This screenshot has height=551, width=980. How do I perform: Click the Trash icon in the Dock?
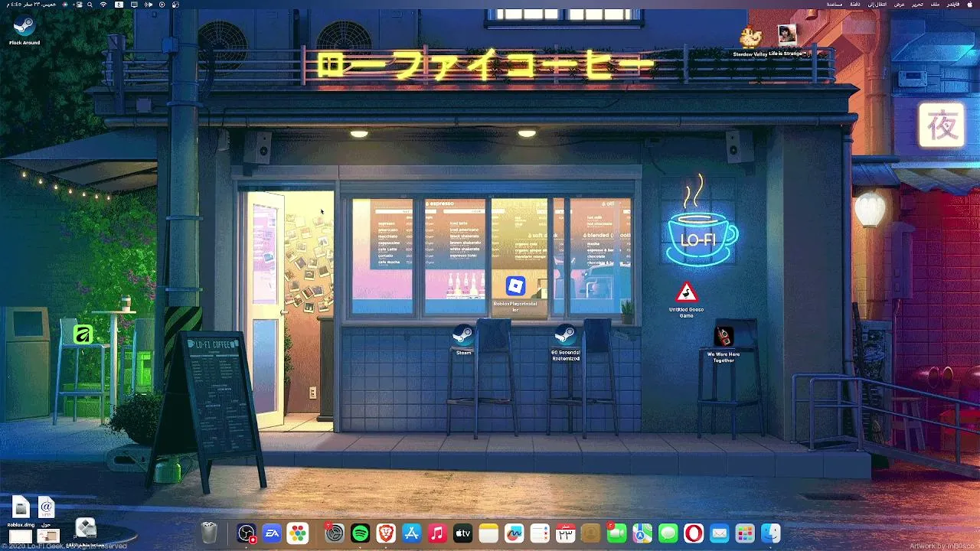(209, 533)
